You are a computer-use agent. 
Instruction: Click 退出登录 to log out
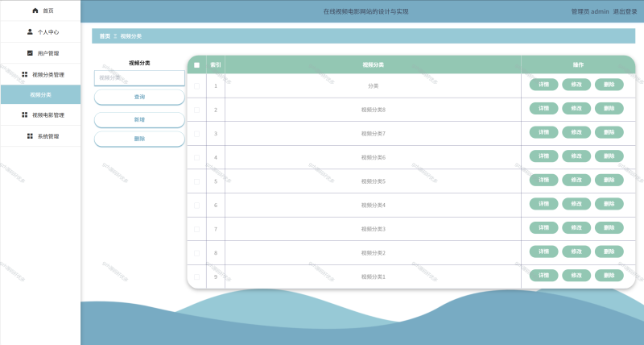click(x=625, y=12)
